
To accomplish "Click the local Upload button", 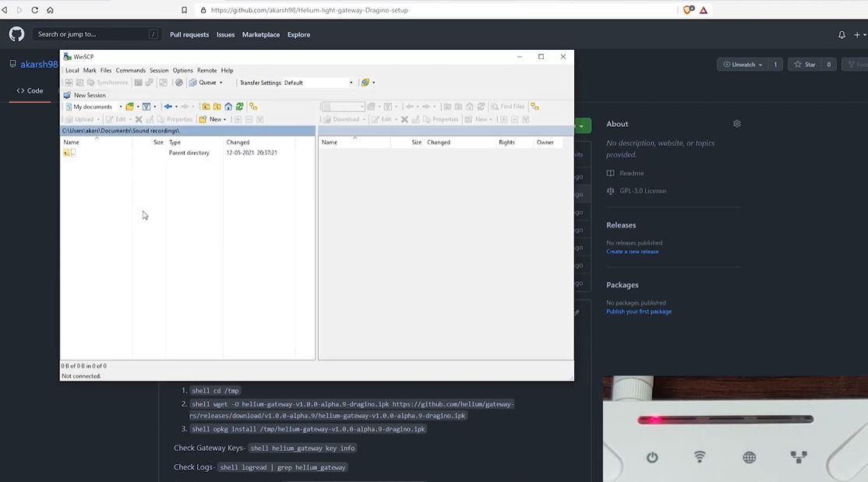I will [x=79, y=120].
